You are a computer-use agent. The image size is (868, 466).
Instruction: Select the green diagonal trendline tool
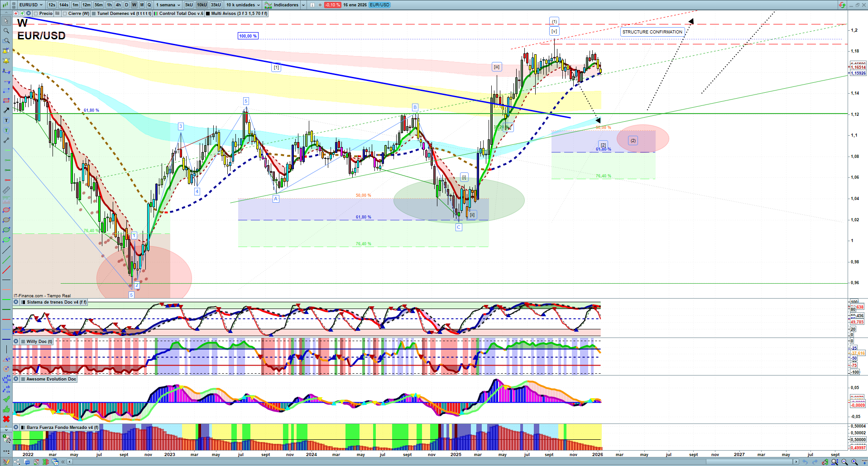coord(6,260)
